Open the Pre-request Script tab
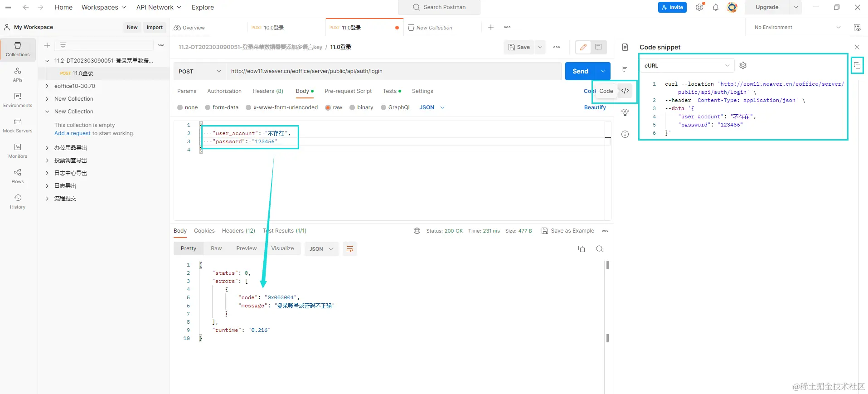 (348, 91)
